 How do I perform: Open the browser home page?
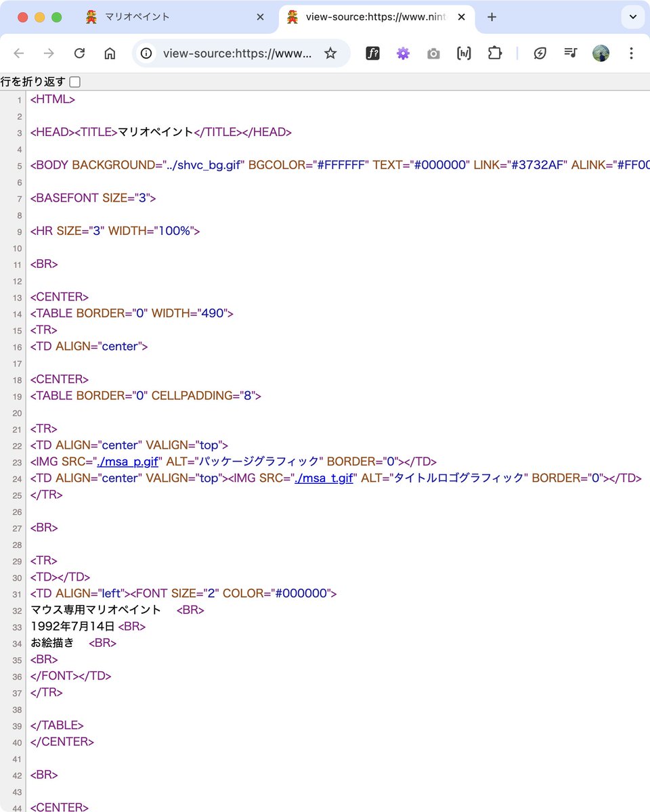click(x=110, y=53)
